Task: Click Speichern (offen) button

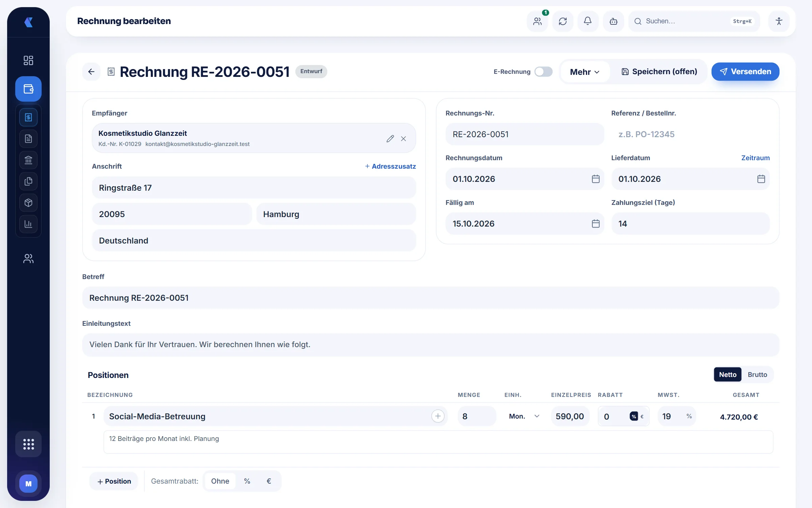Action: tap(659, 71)
